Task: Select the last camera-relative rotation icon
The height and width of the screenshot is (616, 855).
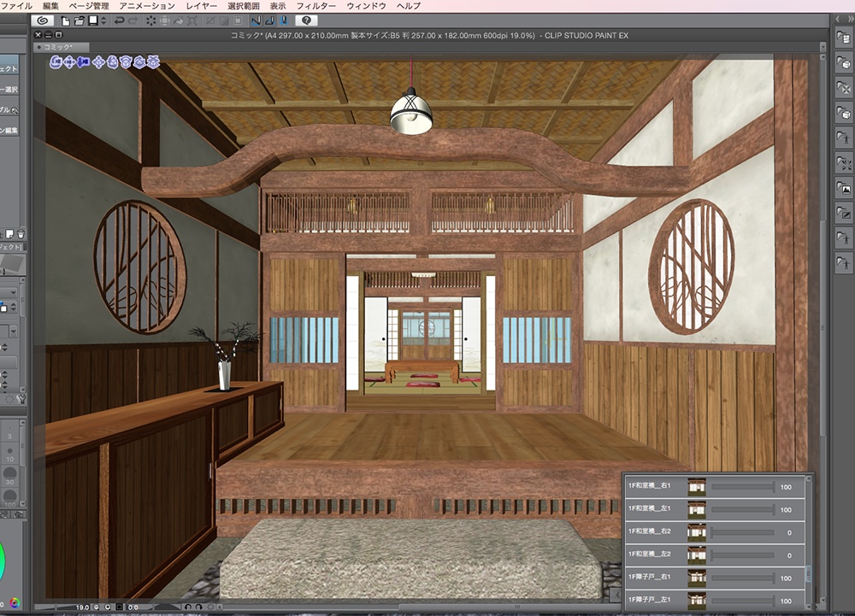Action: pyautogui.click(x=154, y=62)
